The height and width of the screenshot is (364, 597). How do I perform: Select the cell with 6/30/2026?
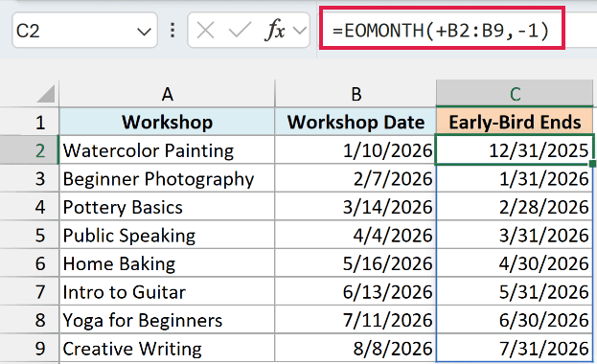click(515, 320)
